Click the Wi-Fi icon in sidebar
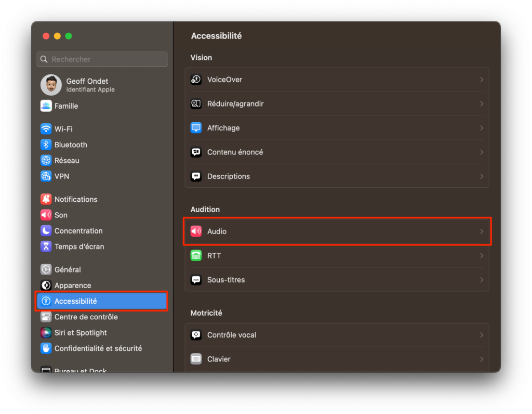Screen dimensions: 532x414 [46, 129]
